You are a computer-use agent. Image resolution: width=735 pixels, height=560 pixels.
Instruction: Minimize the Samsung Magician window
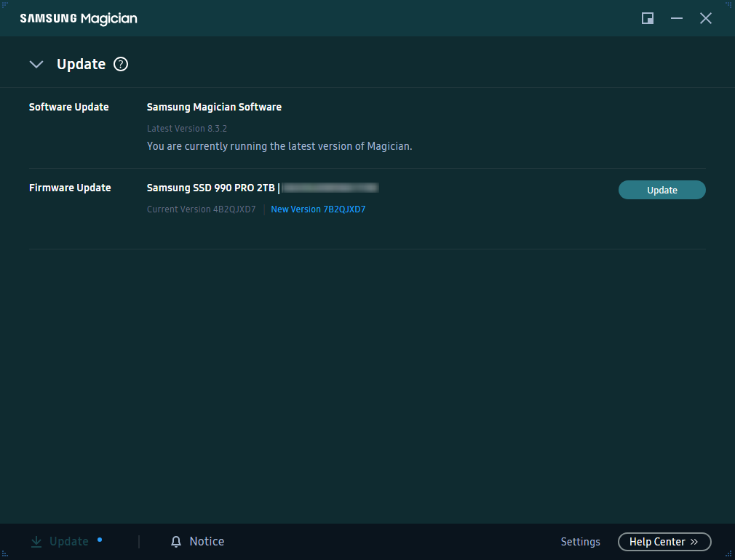[x=676, y=18]
